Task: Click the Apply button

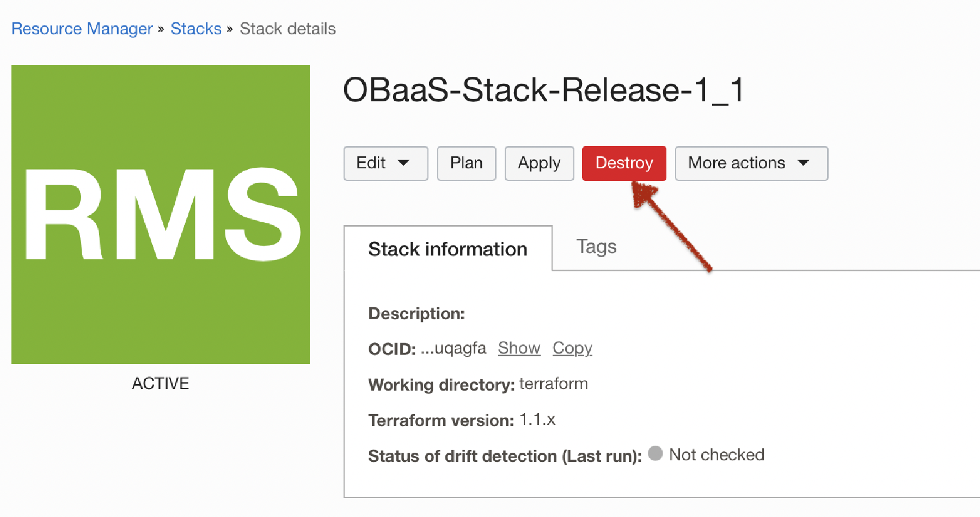Action: [x=538, y=163]
